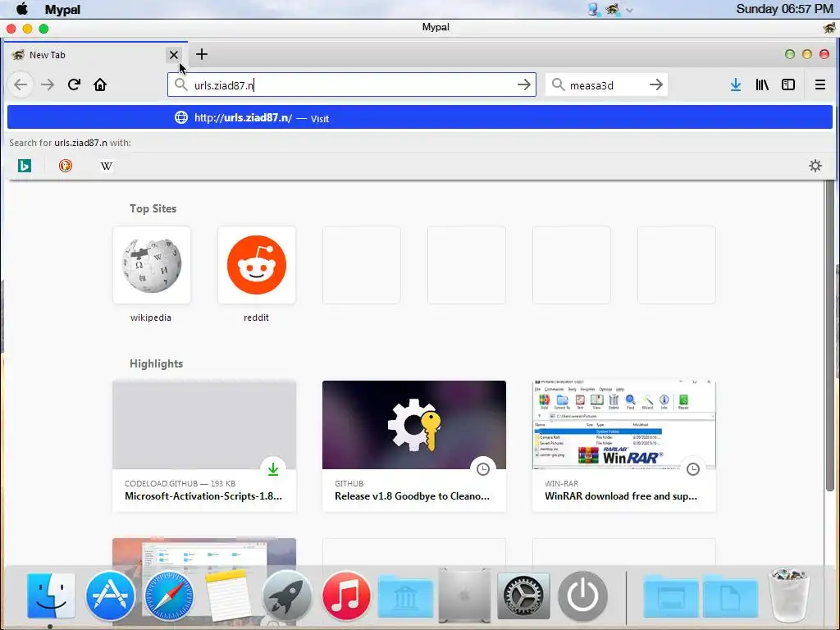This screenshot has width=840, height=630.
Task: Click the network computers icon in the menu bar
Action: coord(594,9)
